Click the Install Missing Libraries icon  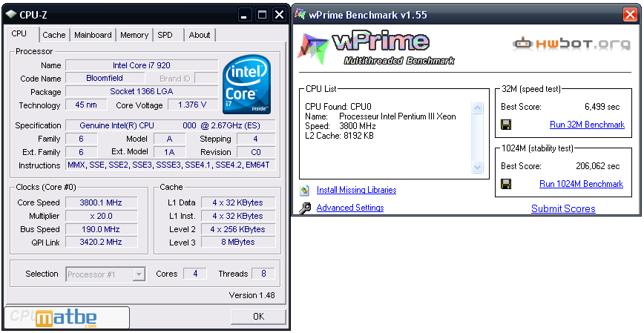[304, 190]
